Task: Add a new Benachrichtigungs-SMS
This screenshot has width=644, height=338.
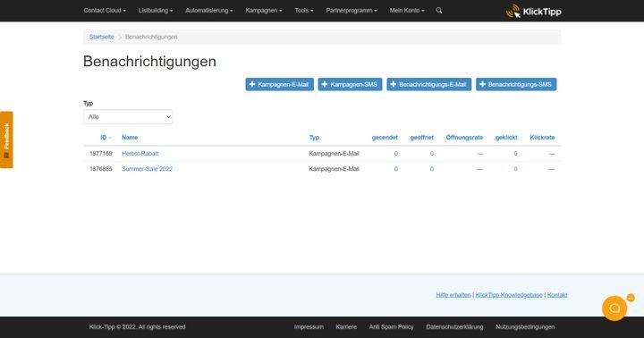Action: 516,84
